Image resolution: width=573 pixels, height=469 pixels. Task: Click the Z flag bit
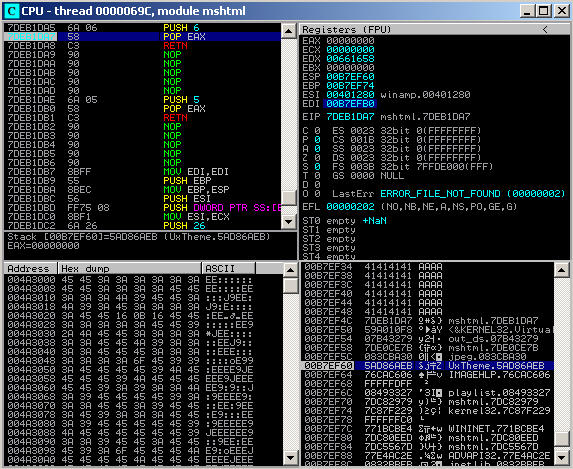click(x=317, y=158)
